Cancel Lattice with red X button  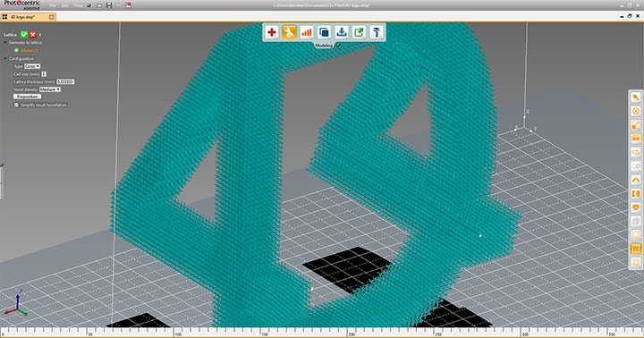(33, 35)
